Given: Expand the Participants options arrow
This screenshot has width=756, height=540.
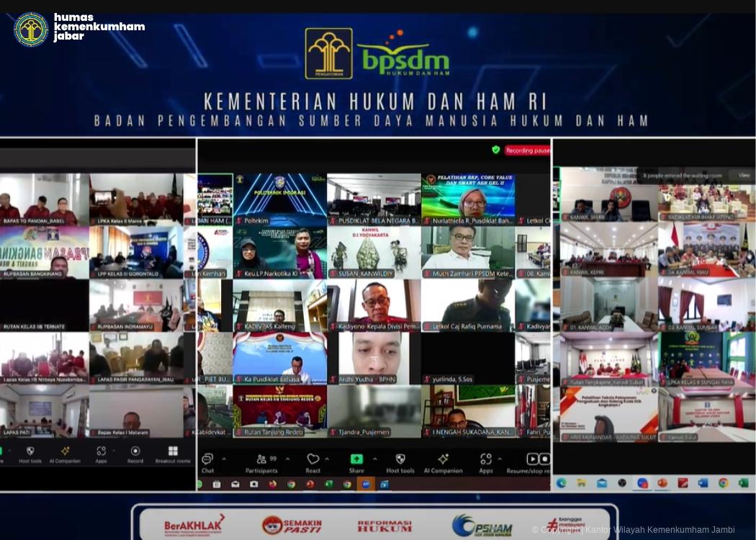Looking at the screenshot, I should (288, 459).
